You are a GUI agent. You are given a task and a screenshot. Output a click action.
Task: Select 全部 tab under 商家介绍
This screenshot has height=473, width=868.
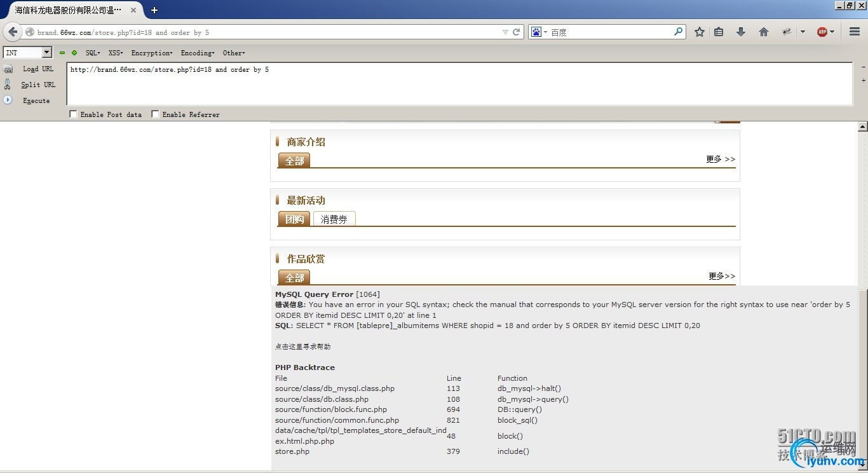[294, 161]
